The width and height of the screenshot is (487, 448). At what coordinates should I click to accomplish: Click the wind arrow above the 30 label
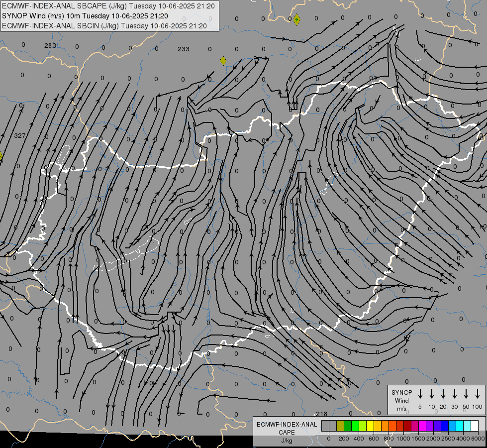454,394
